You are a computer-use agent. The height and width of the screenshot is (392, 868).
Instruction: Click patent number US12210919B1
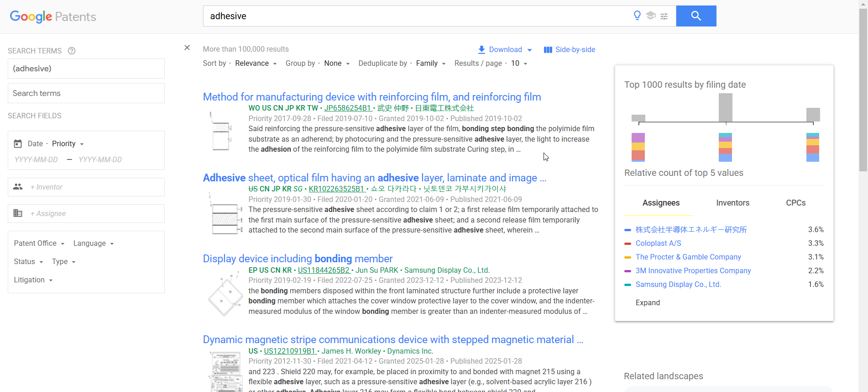click(x=290, y=351)
